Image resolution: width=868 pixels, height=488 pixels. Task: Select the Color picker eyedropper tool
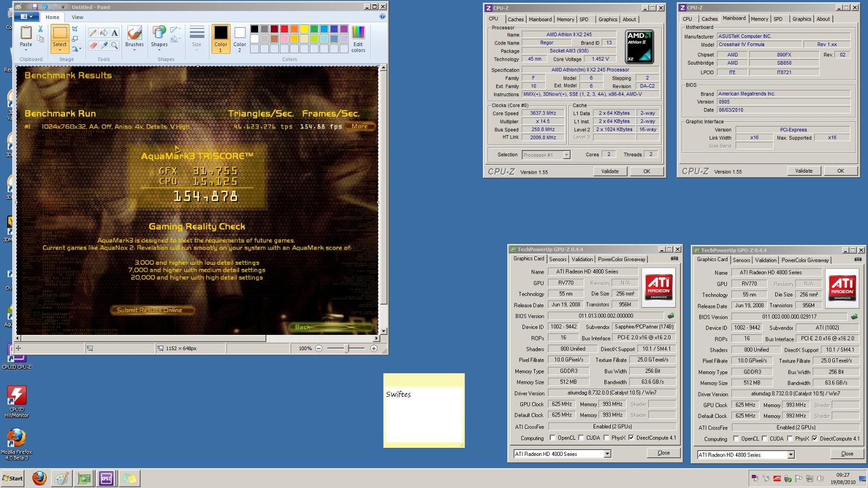[x=104, y=46]
